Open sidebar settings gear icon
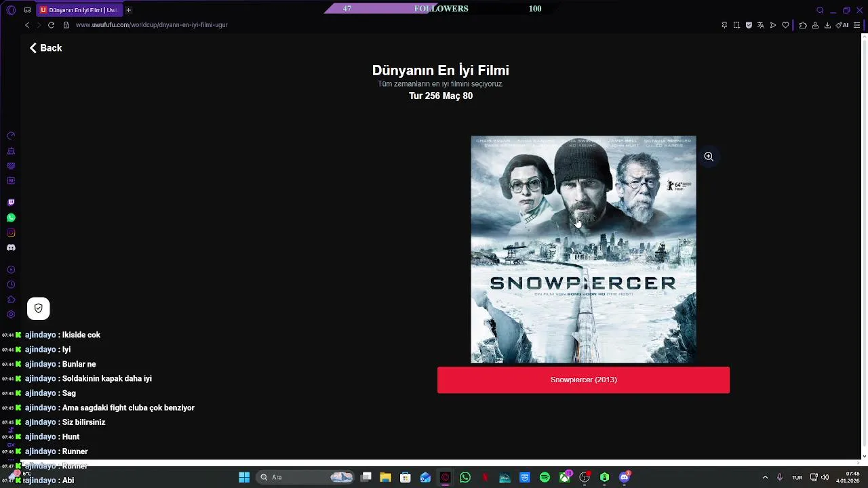 (11, 314)
